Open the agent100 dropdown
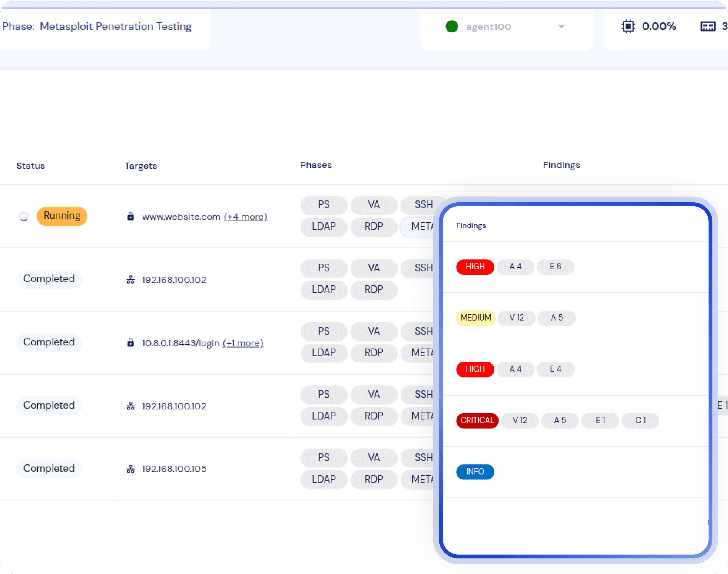The height and width of the screenshot is (574, 728). (x=488, y=27)
